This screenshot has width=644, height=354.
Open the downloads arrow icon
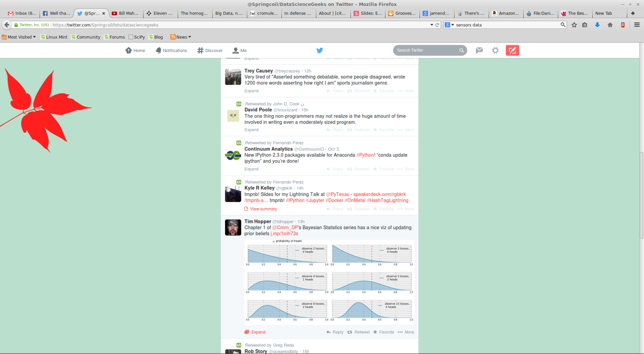pyautogui.click(x=597, y=25)
